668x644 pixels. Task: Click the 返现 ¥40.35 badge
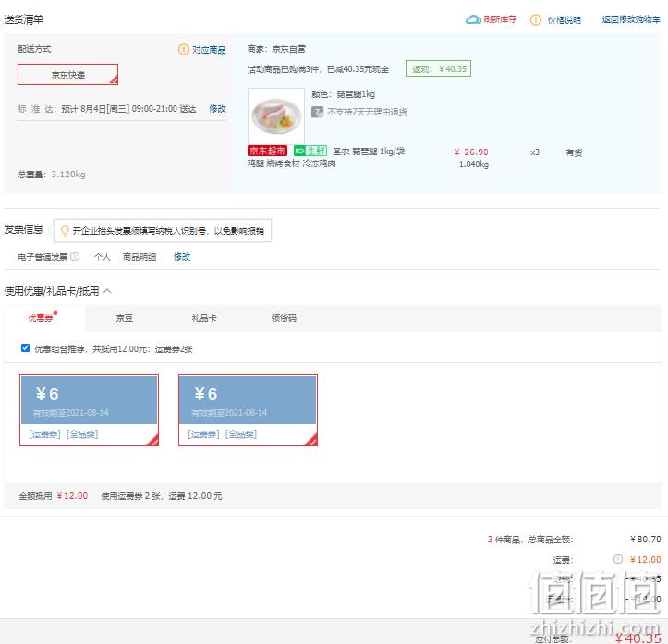point(438,68)
